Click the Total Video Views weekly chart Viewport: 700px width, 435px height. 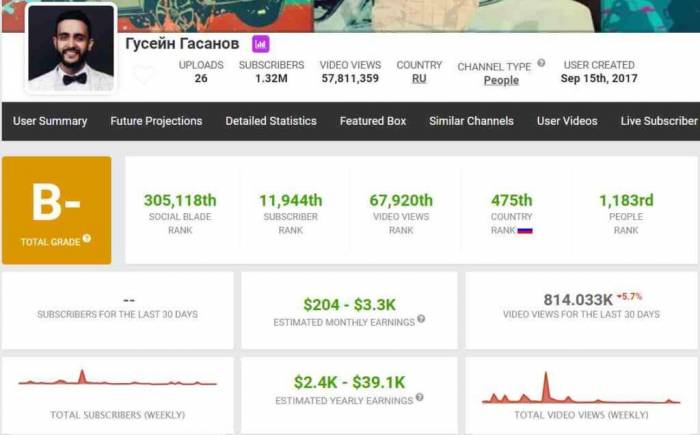point(580,390)
